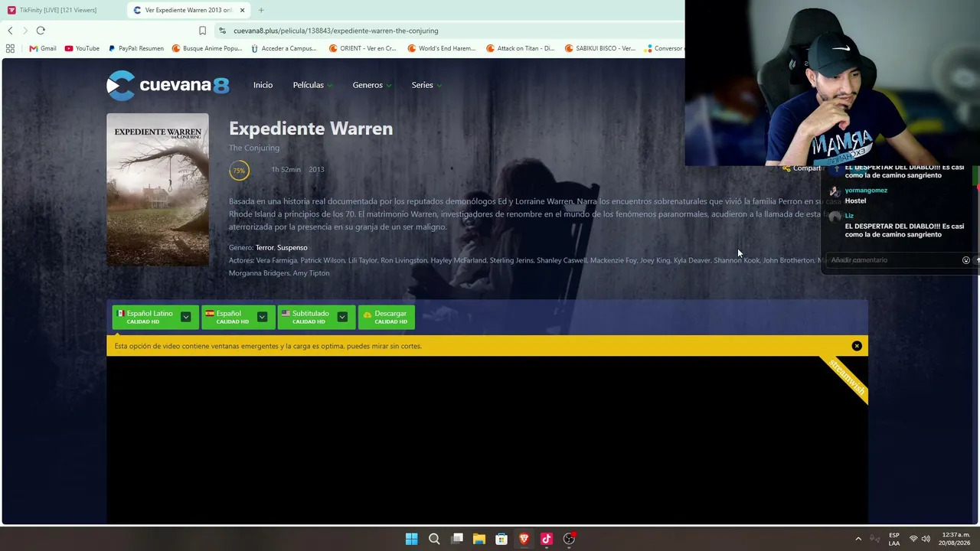The image size is (980, 551).
Task: Open the PayPal: Resumen bookmark
Action: tap(136, 48)
